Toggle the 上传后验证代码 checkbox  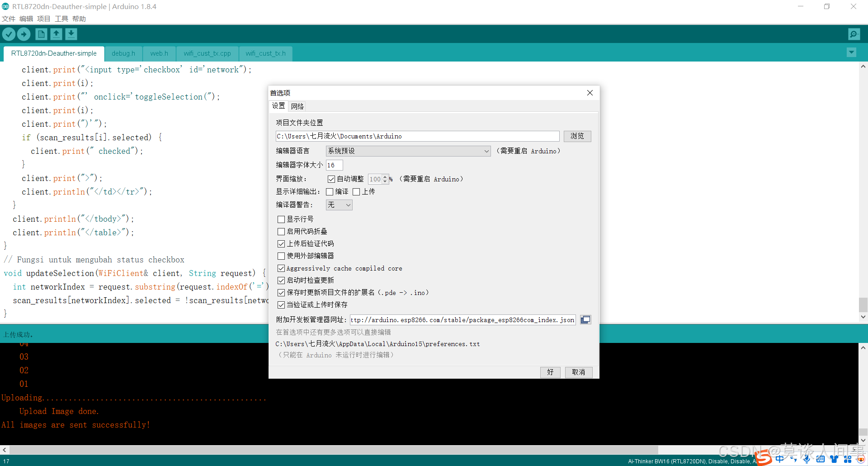pyautogui.click(x=281, y=244)
